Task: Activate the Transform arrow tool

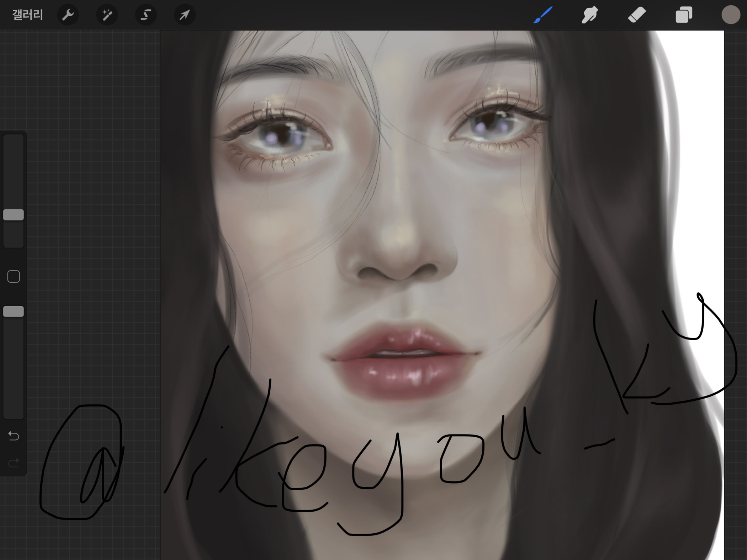Action: point(185,15)
